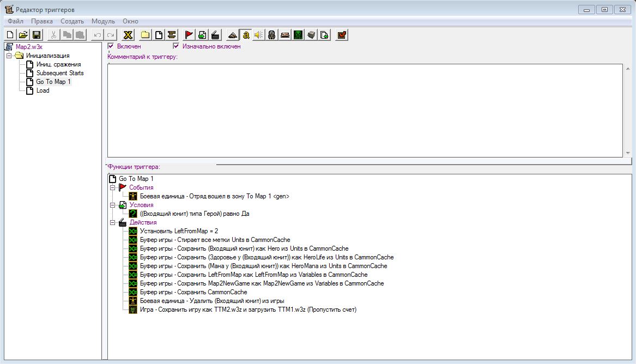
Task: Click inside the trigger comment text box
Action: pos(365,111)
